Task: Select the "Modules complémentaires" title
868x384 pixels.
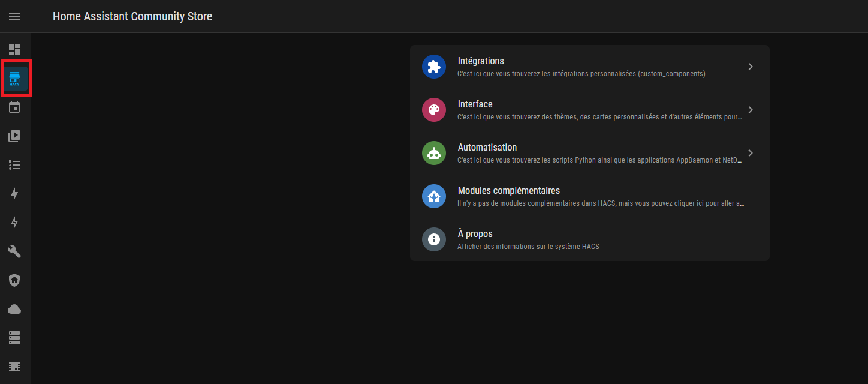Action: point(509,191)
